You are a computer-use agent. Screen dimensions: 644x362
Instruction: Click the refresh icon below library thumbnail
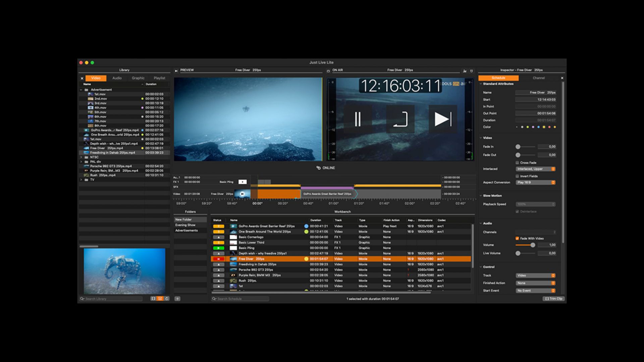(167, 299)
